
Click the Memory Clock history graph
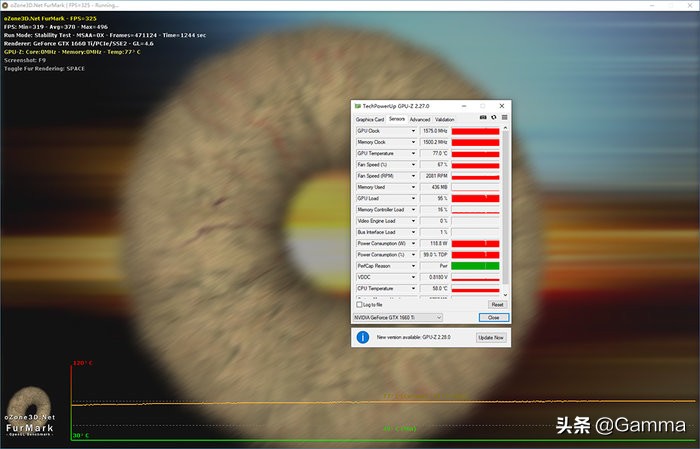pyautogui.click(x=475, y=142)
